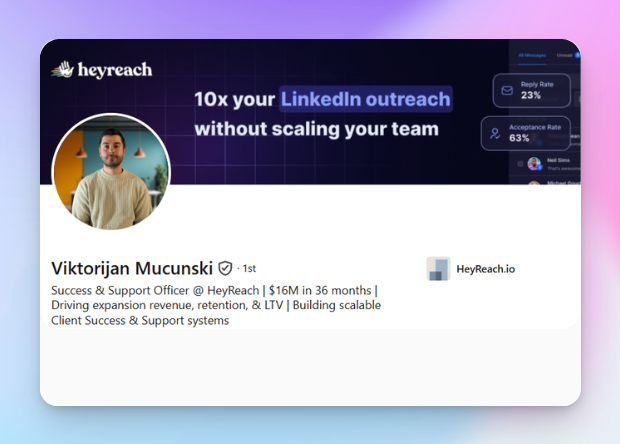
Task: Click the Unread tab in banner
Action: point(564,55)
